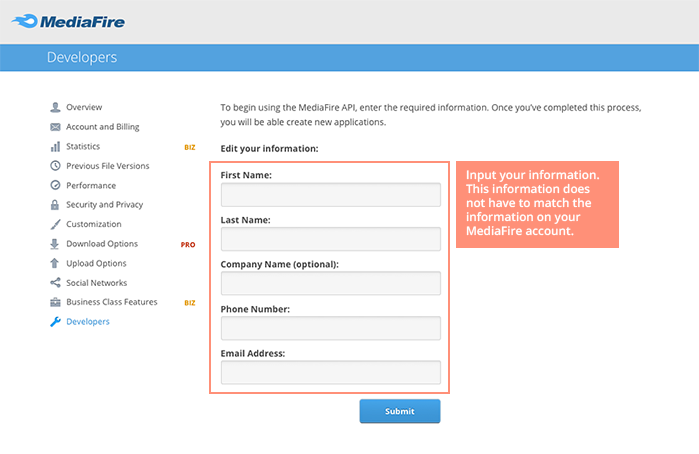Open Business Class Features in sidebar
Viewport: 699px width, 454px height.
coord(111,302)
